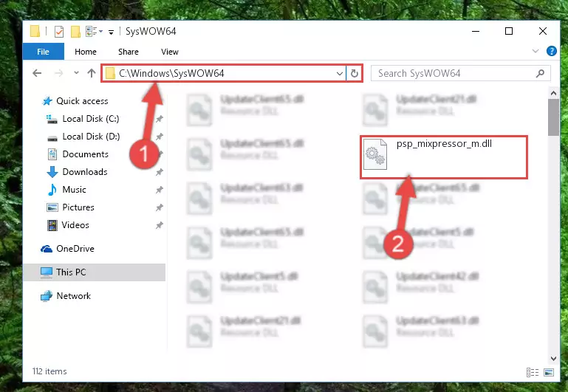Click the pin icon next to Pictures

(x=160, y=207)
